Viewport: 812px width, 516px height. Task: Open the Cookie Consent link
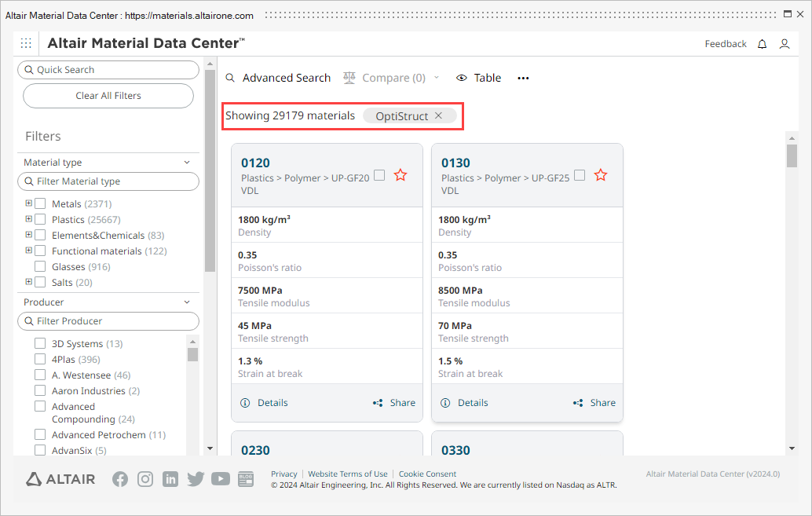[x=428, y=474]
